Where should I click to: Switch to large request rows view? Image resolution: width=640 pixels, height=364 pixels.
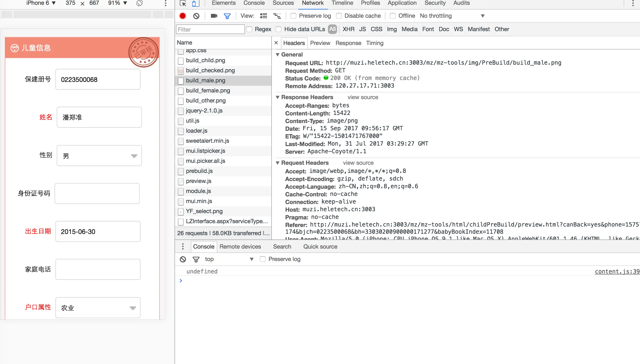click(263, 16)
